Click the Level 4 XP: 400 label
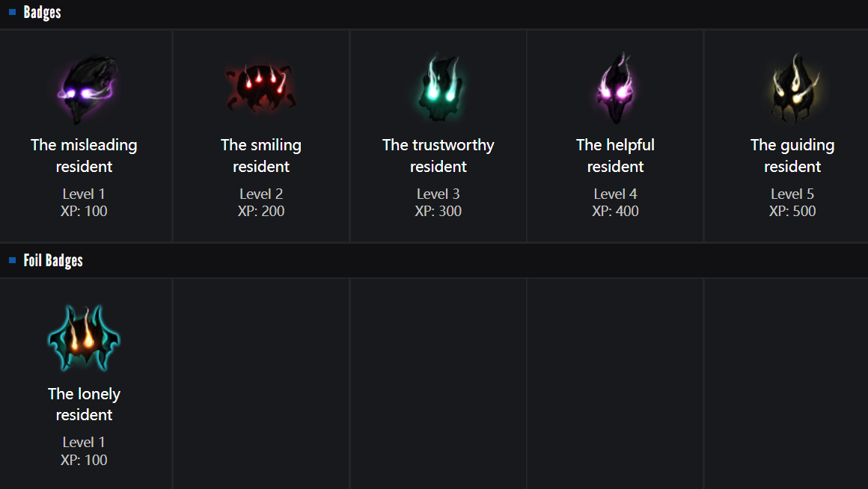Image resolution: width=868 pixels, height=489 pixels. click(615, 203)
